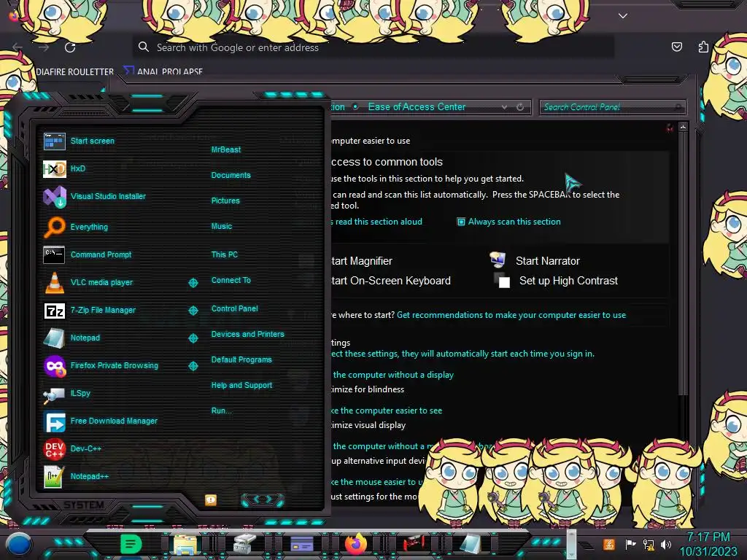Open the green chat app on taskbar
This screenshot has height=560, width=747.
pyautogui.click(x=131, y=544)
